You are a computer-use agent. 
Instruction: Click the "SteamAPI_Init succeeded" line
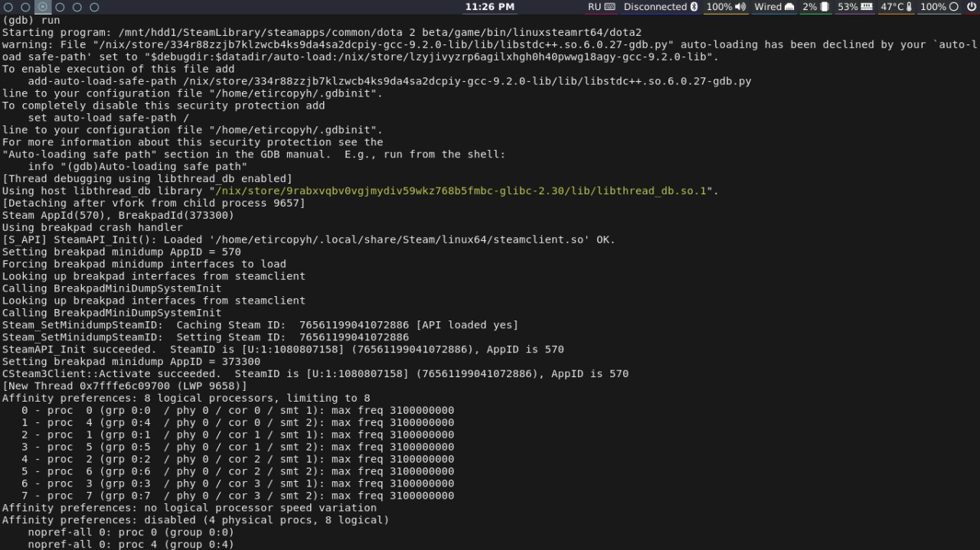point(283,350)
